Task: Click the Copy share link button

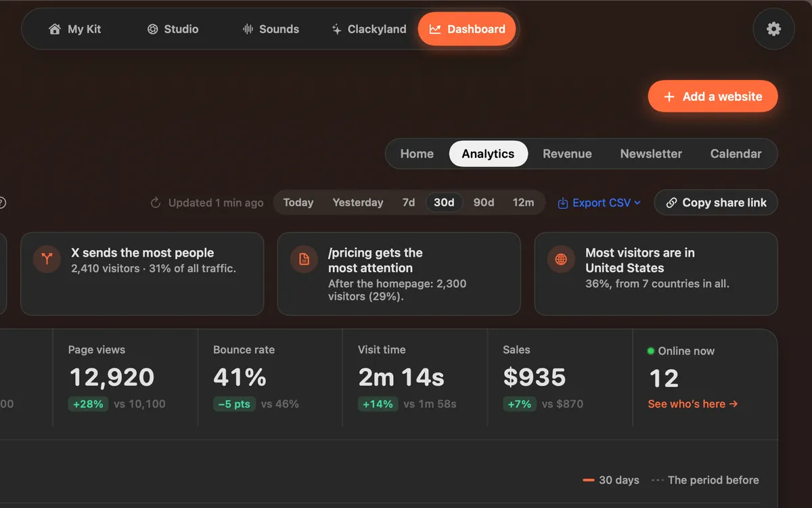Action: (x=716, y=203)
